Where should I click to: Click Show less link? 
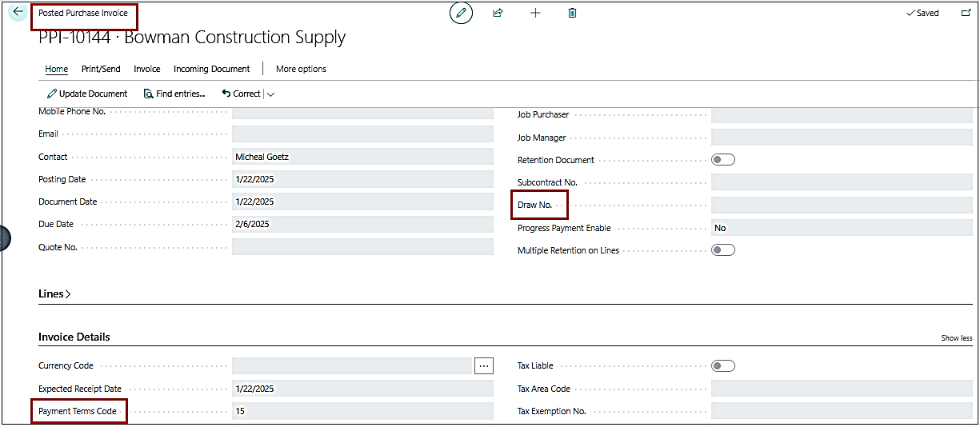957,338
